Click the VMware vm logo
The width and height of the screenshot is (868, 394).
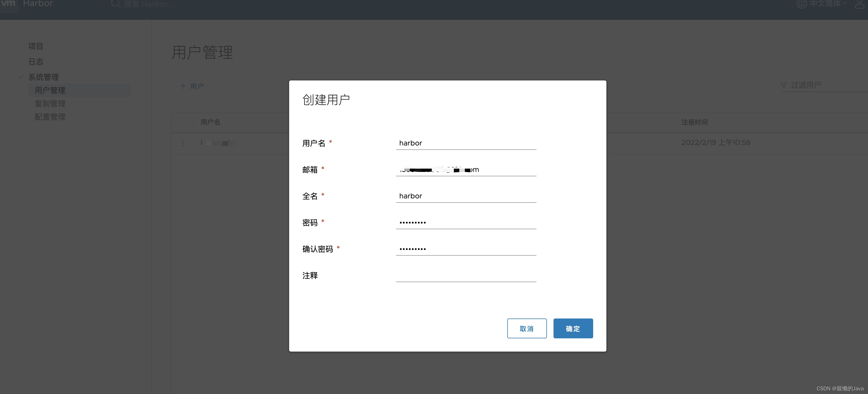(x=9, y=3)
